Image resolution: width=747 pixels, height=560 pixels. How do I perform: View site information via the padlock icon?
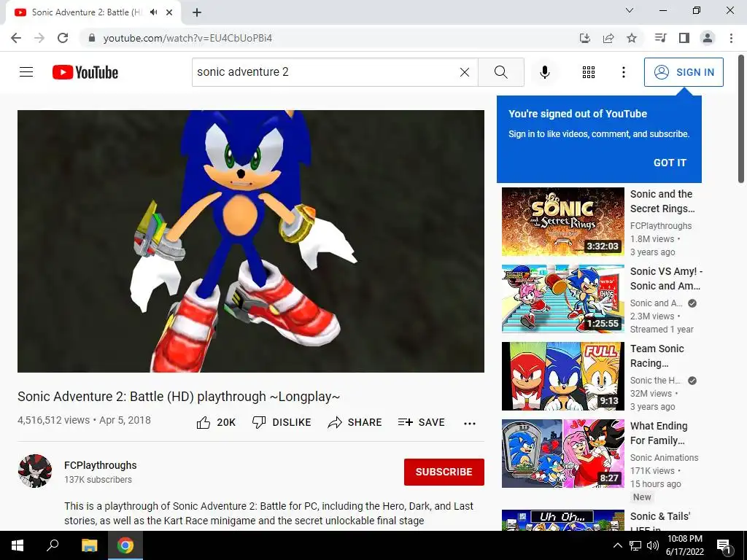(x=92, y=38)
